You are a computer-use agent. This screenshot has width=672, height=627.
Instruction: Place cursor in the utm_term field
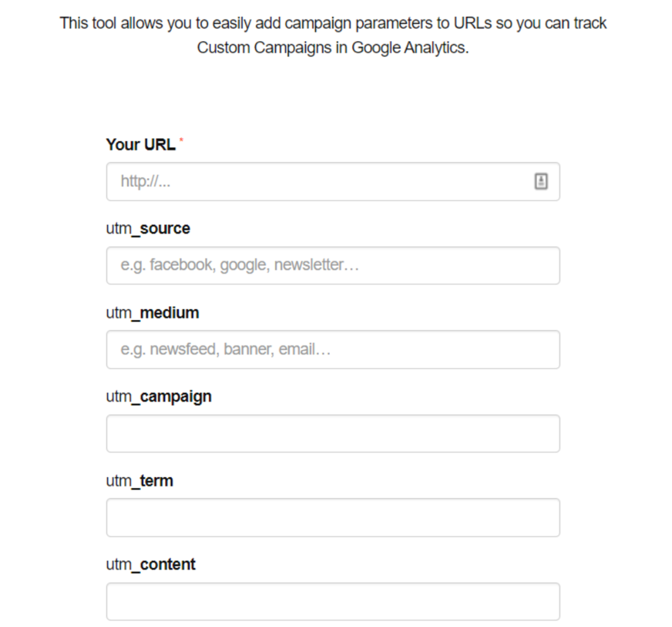click(333, 517)
